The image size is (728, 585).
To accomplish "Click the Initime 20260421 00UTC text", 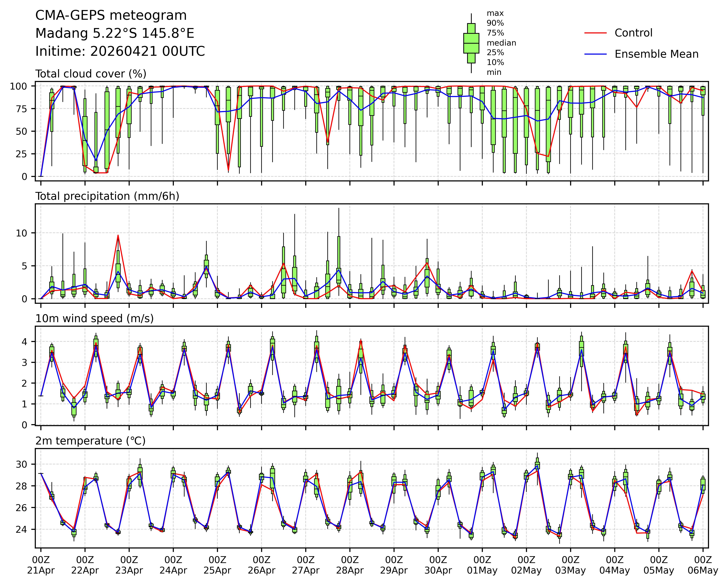I will click(x=120, y=52).
